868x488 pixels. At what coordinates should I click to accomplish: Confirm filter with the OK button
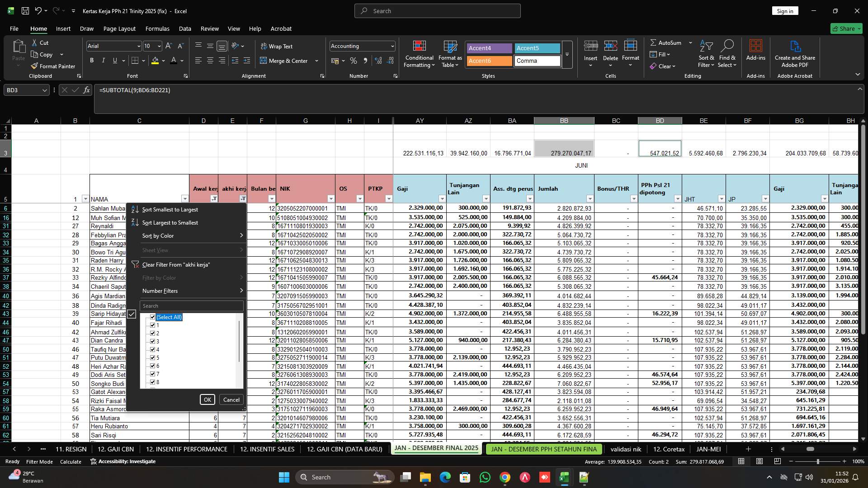click(x=208, y=399)
